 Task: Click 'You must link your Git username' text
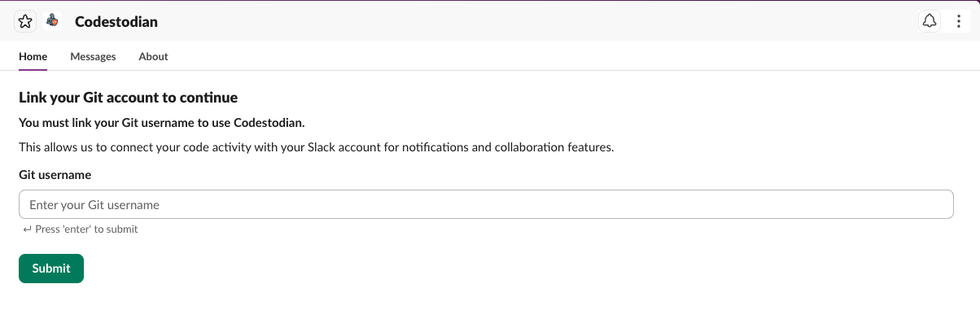coord(162,124)
